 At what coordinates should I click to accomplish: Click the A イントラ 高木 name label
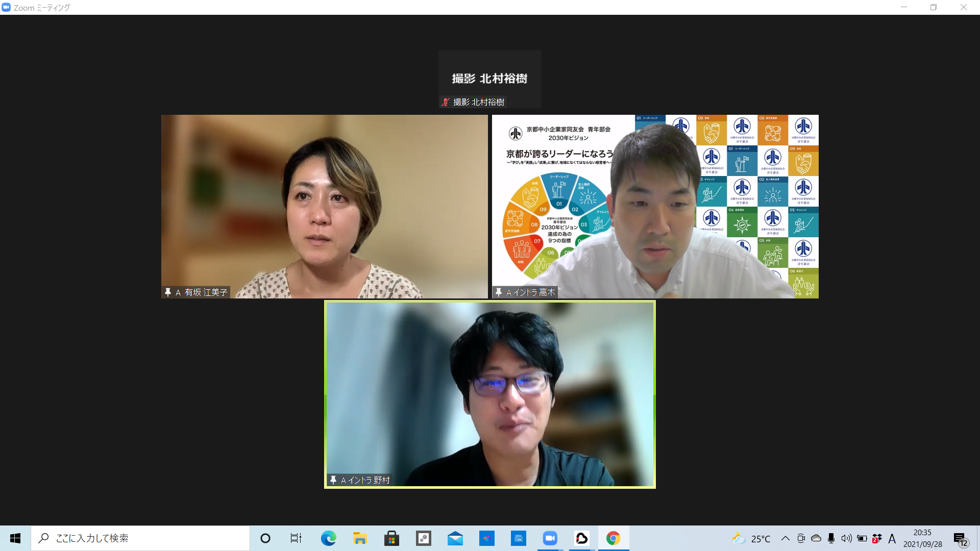[530, 292]
